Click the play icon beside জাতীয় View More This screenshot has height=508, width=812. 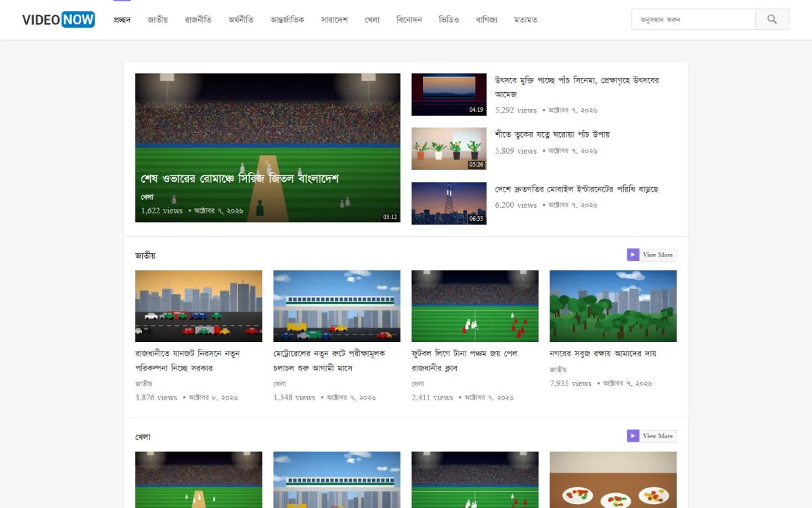633,255
